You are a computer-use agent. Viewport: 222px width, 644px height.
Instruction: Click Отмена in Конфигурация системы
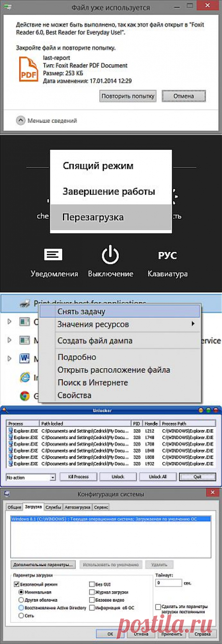pyautogui.click(x=140, y=633)
